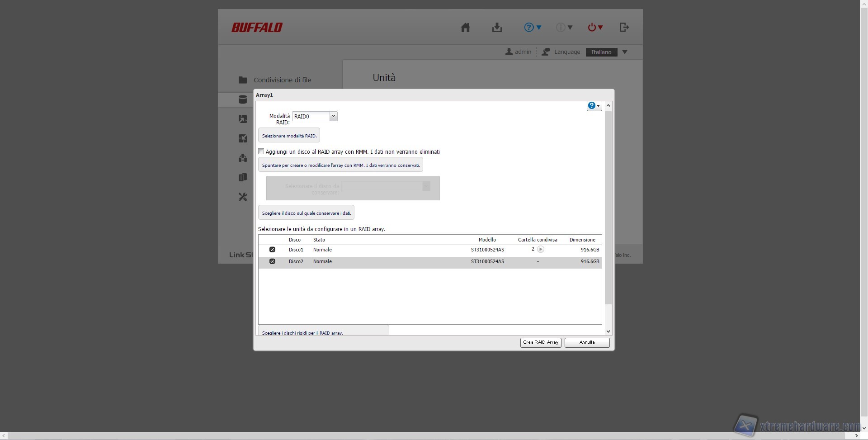Click the download icon in the header
The image size is (868, 440).
tap(497, 28)
